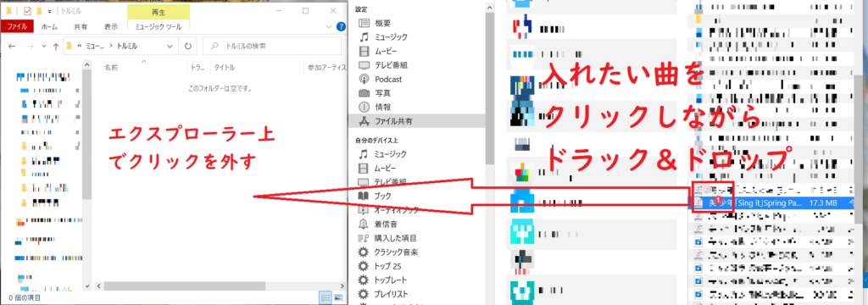Click the back arrow navigation icon
Viewport: 868px width, 305px height.
click(12, 47)
